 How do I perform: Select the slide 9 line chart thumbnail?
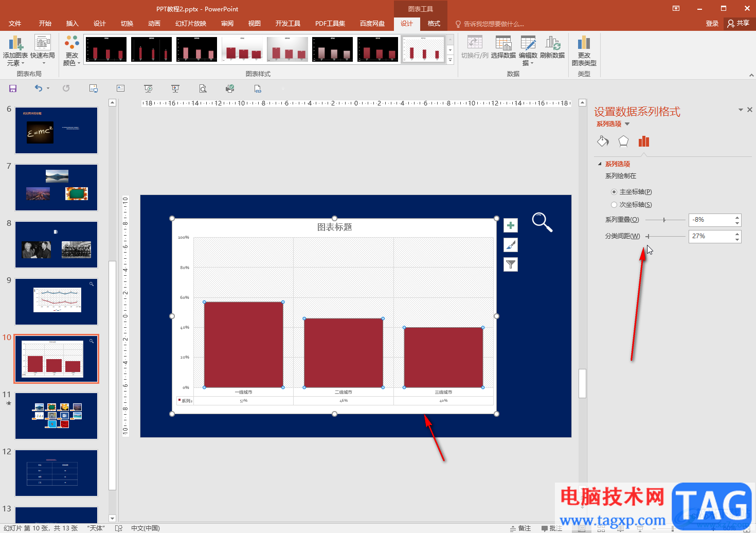pyautogui.click(x=56, y=301)
